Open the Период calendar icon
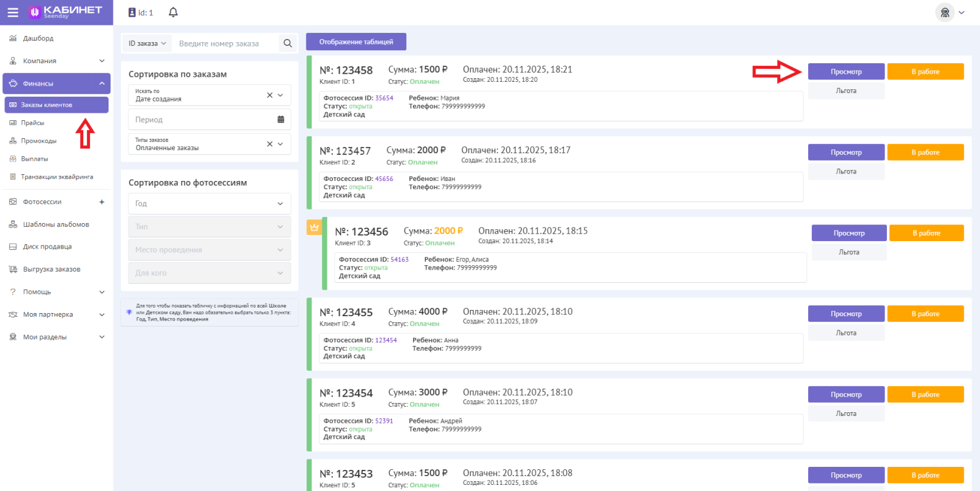This screenshot has width=980, height=491. coord(280,120)
